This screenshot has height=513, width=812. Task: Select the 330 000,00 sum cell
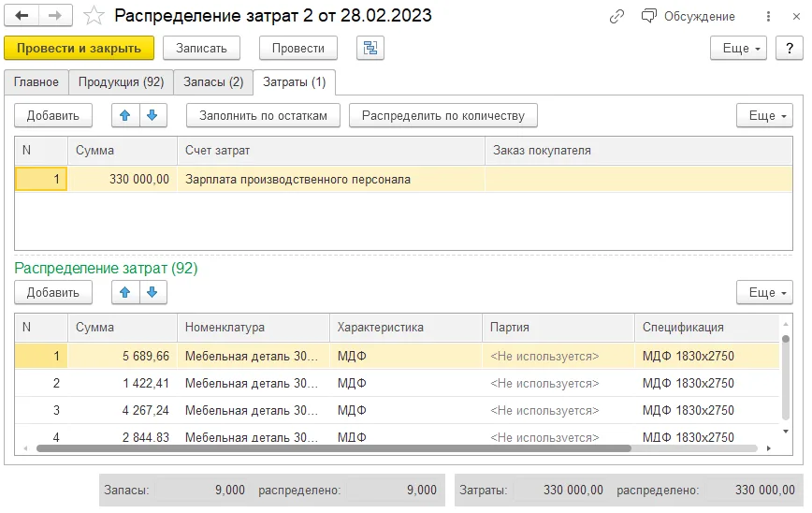[x=123, y=180]
